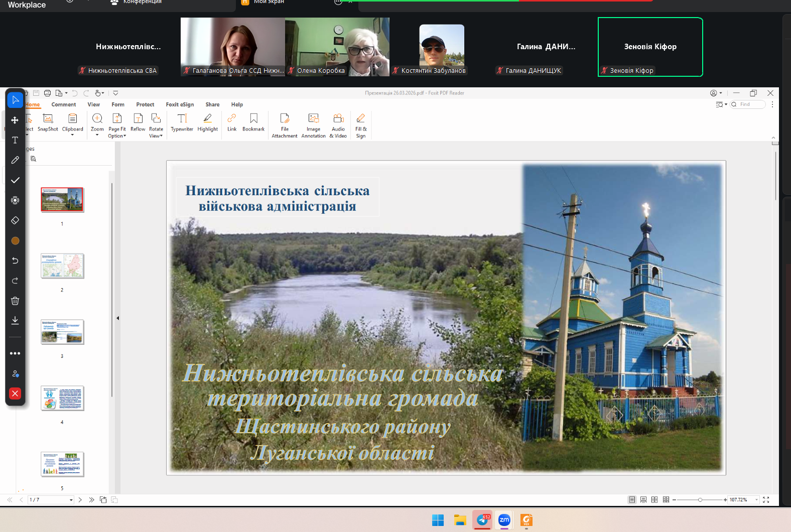Expand the Rotate View dropdown
Image resolution: width=791 pixels, height=532 pixels.
pyautogui.click(x=156, y=136)
